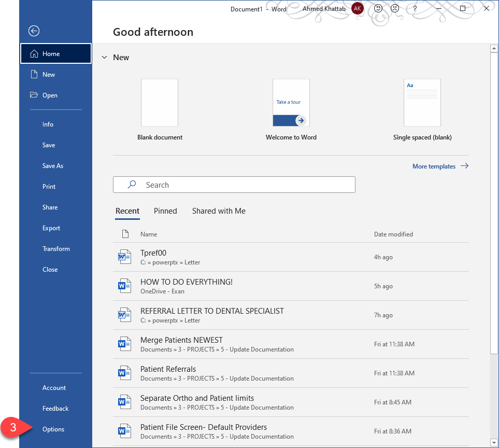Click Ahmed Khattab account name
The height and width of the screenshot is (448, 499).
[x=324, y=9]
